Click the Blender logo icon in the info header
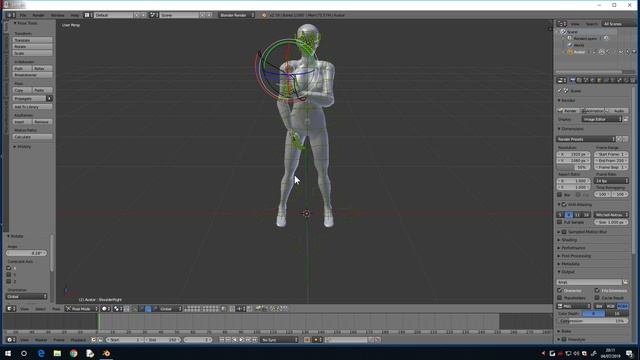The height and width of the screenshot is (360, 640). (x=264, y=15)
